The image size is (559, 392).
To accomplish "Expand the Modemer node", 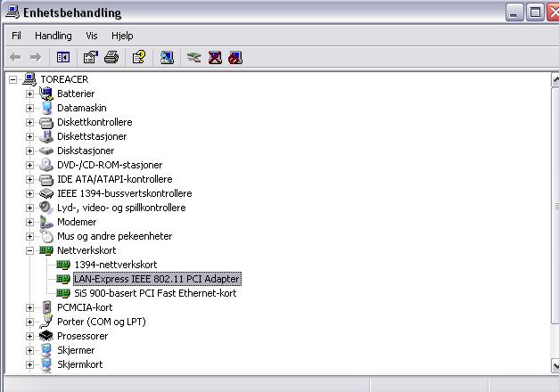I will click(x=29, y=222).
